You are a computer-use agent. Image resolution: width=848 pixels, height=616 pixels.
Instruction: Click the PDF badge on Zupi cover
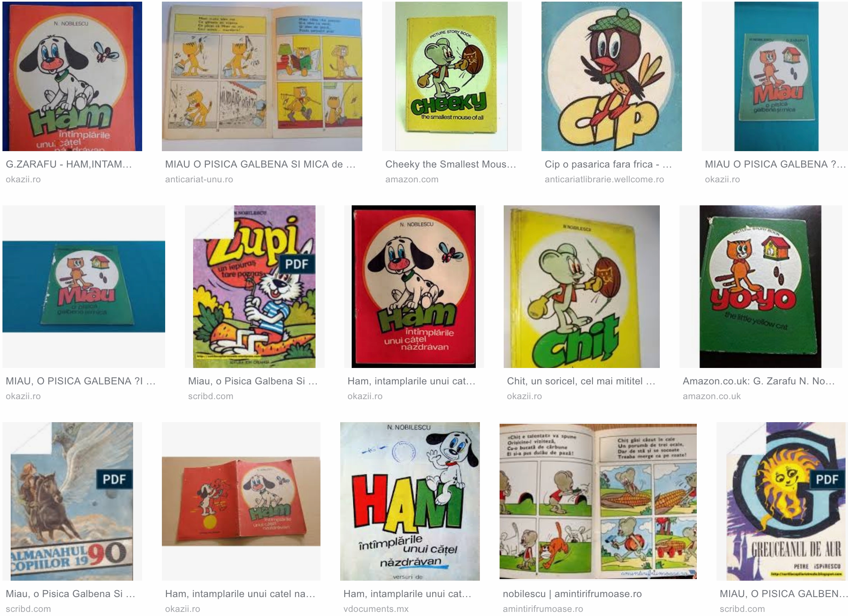297,264
